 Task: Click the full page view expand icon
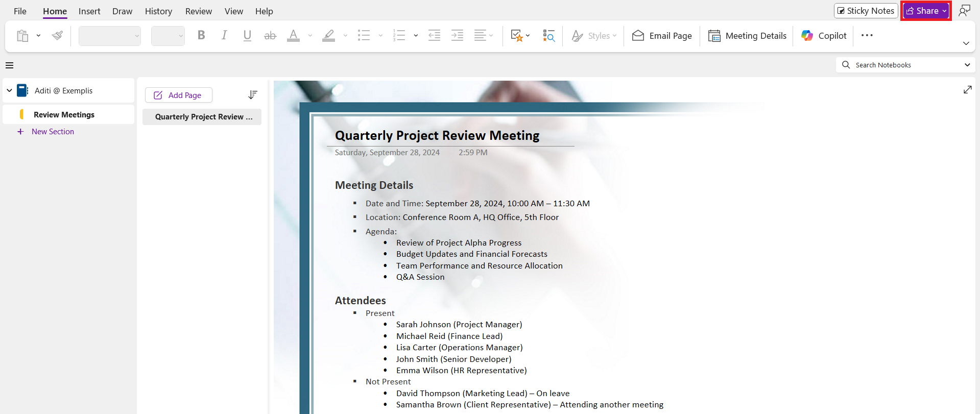coord(967,90)
